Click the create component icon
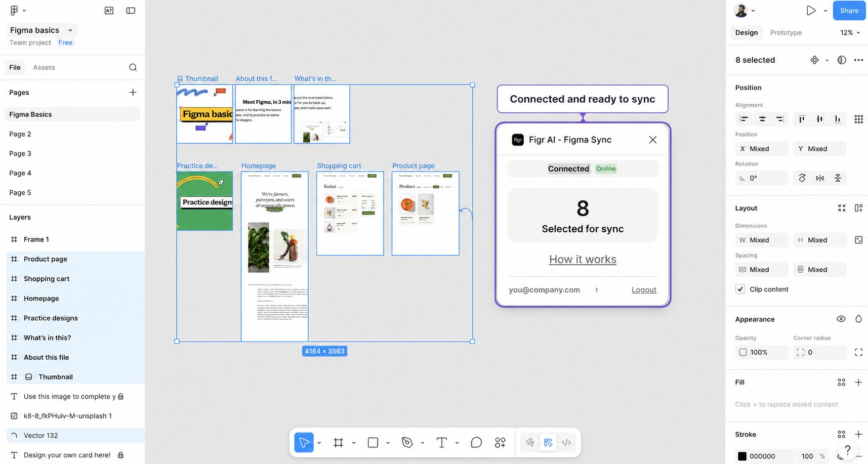Screen dimensions: 868x464 pos(814,60)
